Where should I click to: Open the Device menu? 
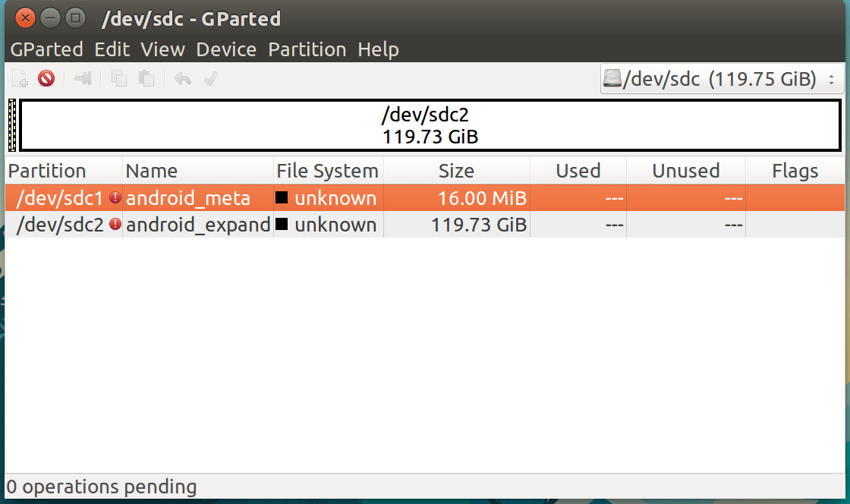[x=225, y=49]
